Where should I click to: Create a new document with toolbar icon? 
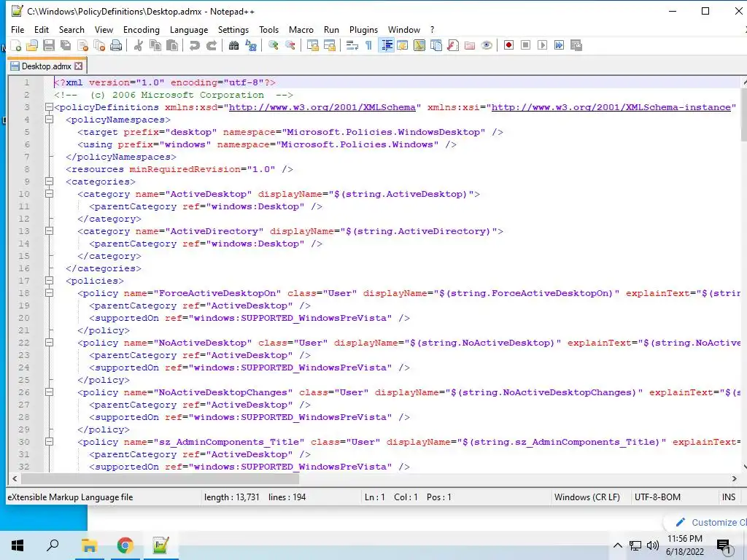pyautogui.click(x=16, y=45)
